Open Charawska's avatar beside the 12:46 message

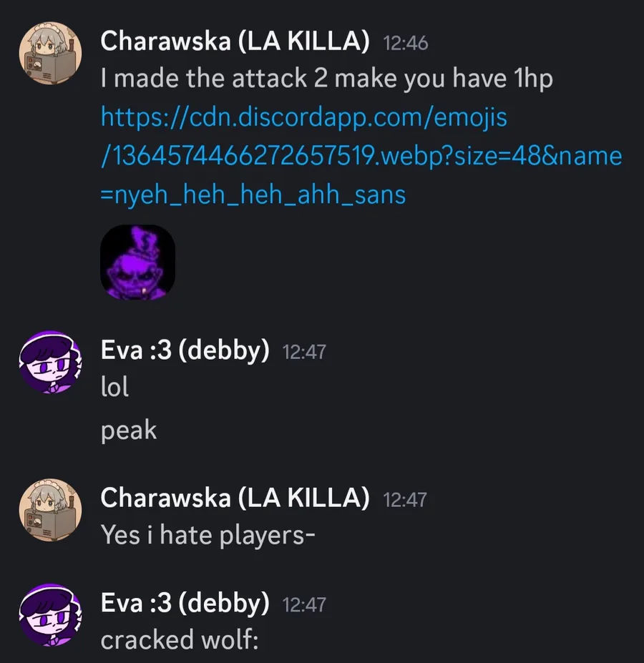point(50,53)
